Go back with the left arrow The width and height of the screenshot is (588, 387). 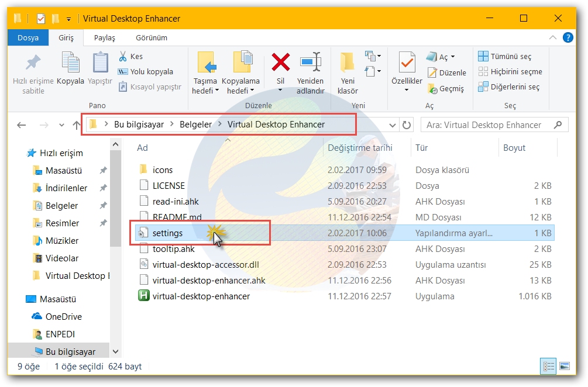point(22,125)
